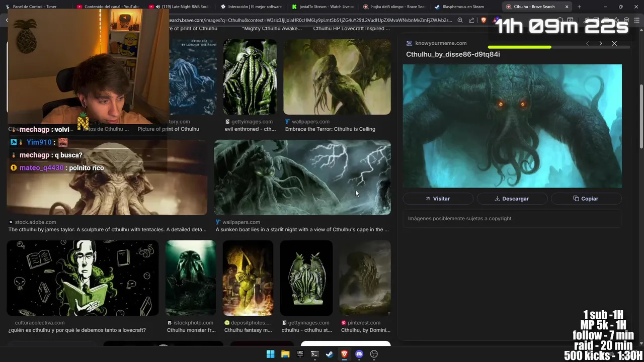Screen dimensions: 644x362
Task: Click the Copiar button
Action: pos(586,199)
